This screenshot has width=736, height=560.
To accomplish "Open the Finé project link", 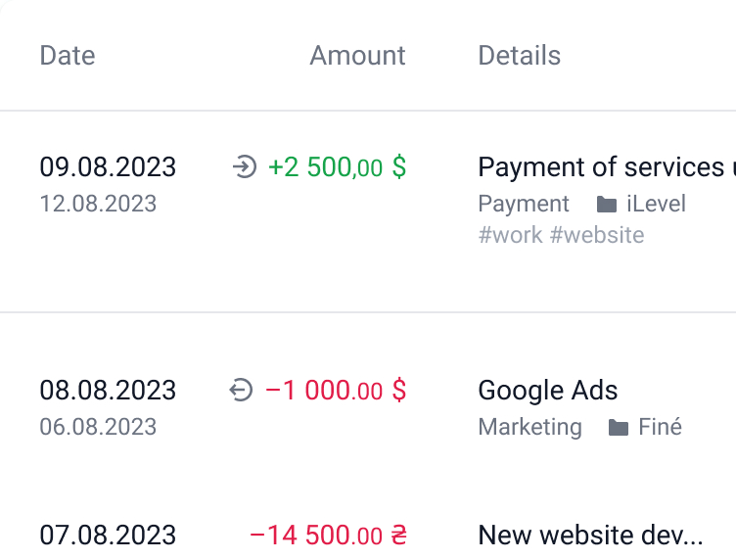I will pyautogui.click(x=660, y=427).
